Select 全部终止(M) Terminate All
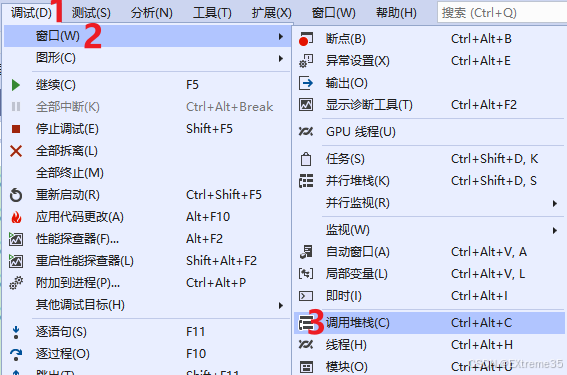Image resolution: width=567 pixels, height=375 pixels. (69, 173)
